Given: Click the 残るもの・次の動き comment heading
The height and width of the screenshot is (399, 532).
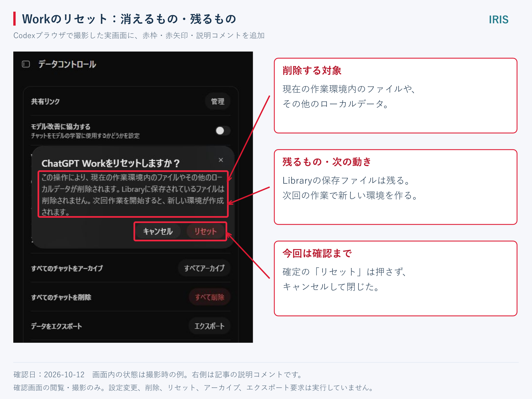Looking at the screenshot, I should pyautogui.click(x=327, y=162).
